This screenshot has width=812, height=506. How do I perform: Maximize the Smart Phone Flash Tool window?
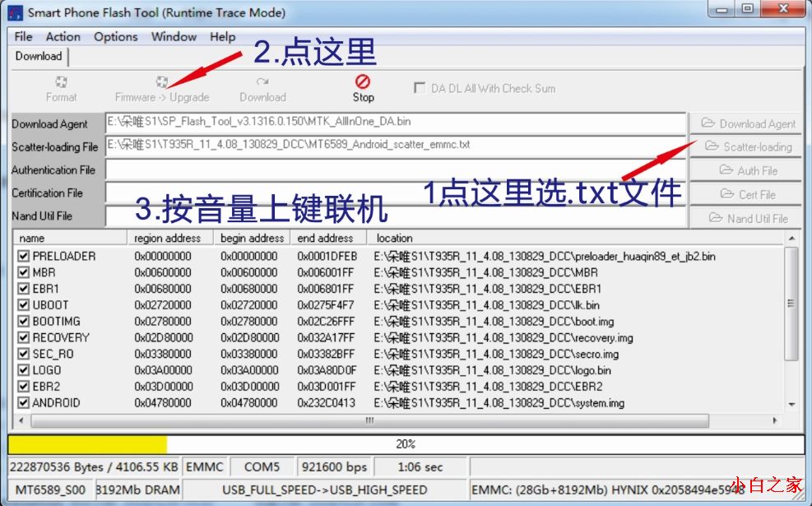coord(748,9)
